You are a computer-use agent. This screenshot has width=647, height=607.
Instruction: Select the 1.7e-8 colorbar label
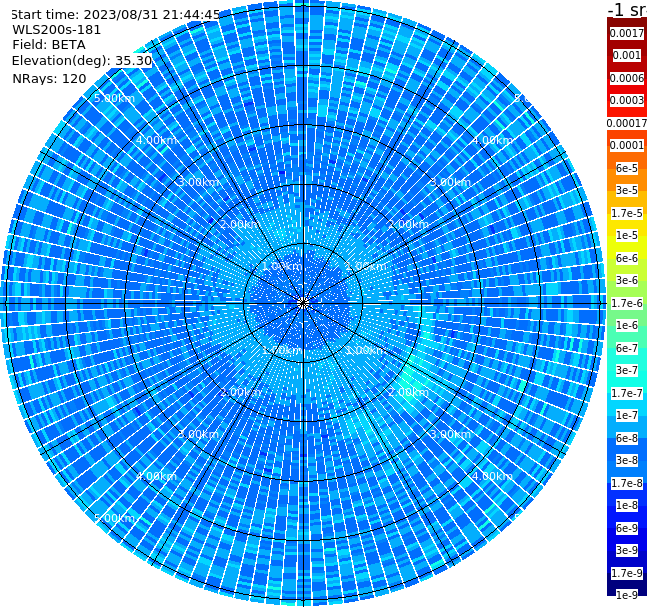[627, 483]
